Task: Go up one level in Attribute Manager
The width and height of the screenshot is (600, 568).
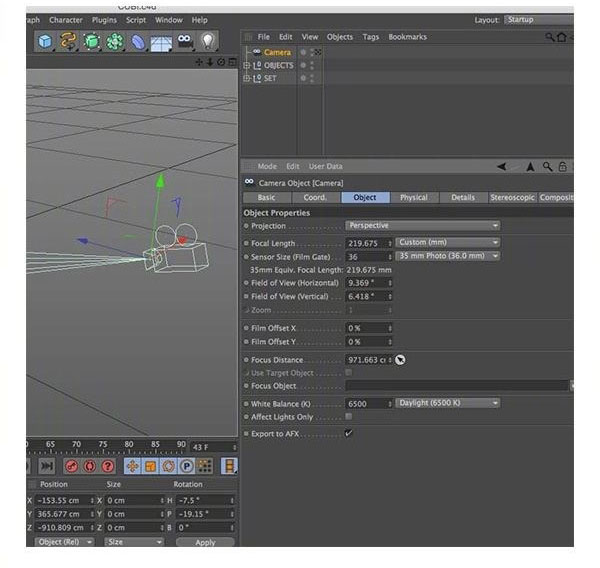Action: click(530, 166)
